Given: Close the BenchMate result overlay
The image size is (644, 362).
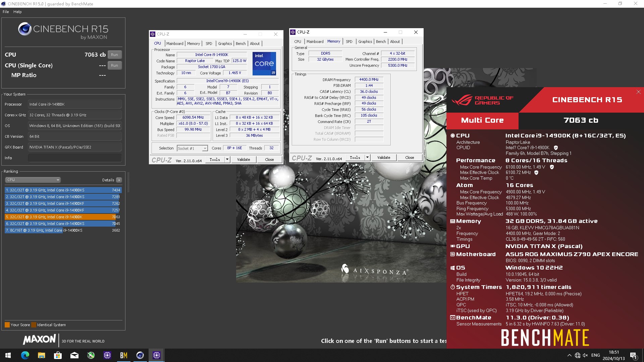Looking at the screenshot, I should (x=638, y=92).
